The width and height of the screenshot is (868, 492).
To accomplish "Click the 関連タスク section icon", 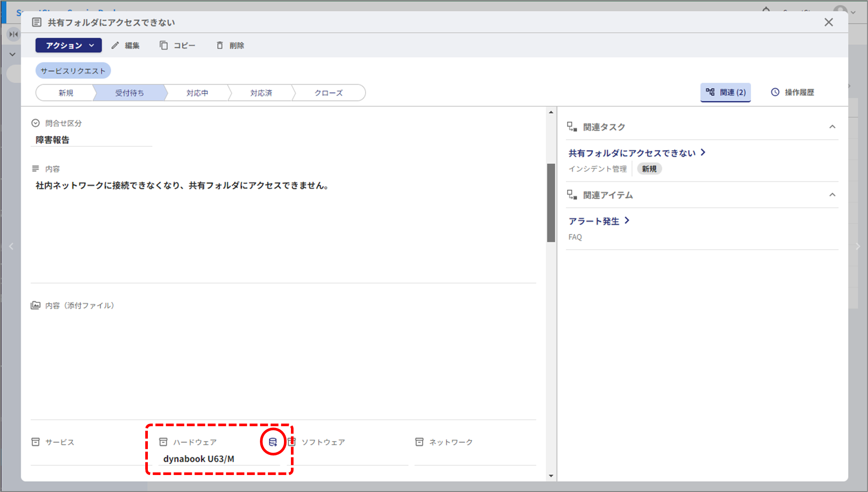I will (x=572, y=127).
